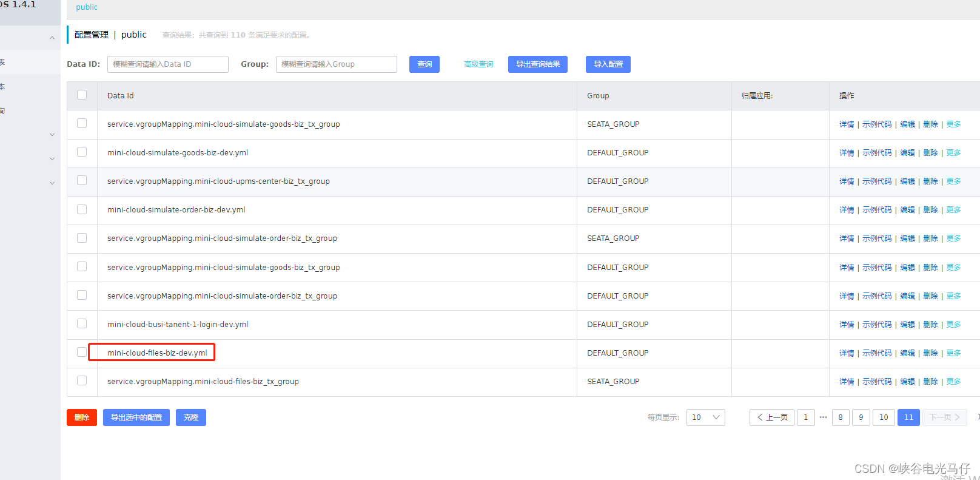Click the text mini-cloud-simulate-goods-biz-dev.yml
The height and width of the screenshot is (480, 980).
click(178, 153)
